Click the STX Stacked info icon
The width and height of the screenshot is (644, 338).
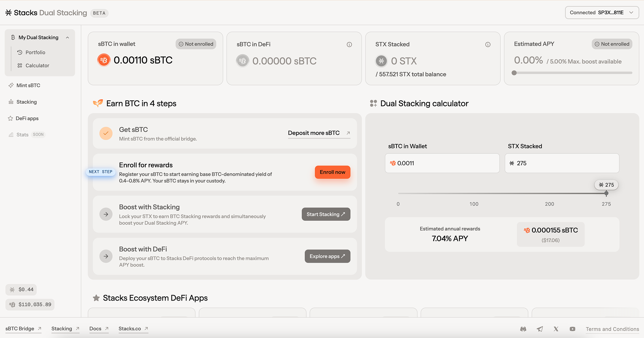(x=488, y=45)
